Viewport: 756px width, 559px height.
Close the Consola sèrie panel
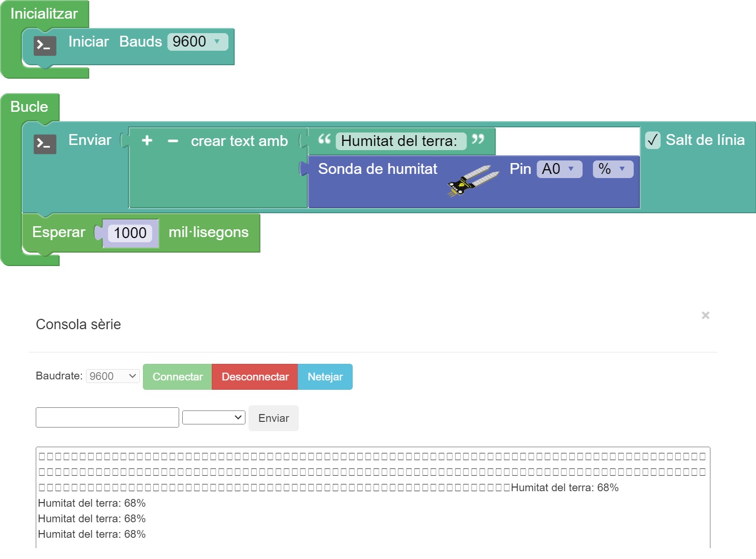tap(705, 315)
